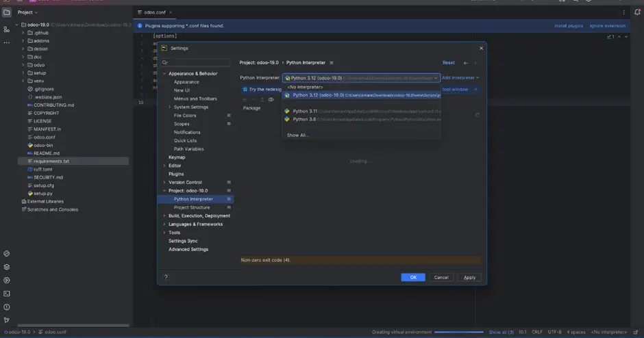Expand Build, Execution, Deployment settings
This screenshot has height=338, width=644.
164,216
